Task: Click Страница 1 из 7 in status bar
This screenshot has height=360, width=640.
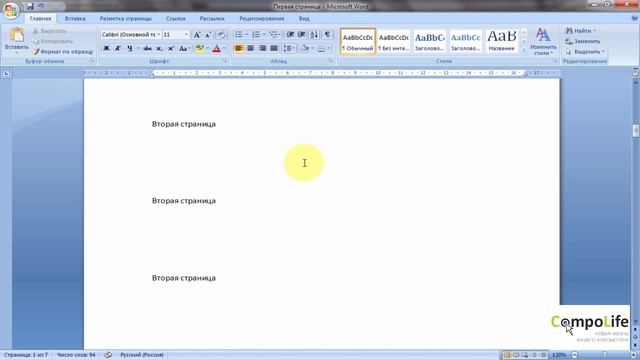Action: pos(26,355)
